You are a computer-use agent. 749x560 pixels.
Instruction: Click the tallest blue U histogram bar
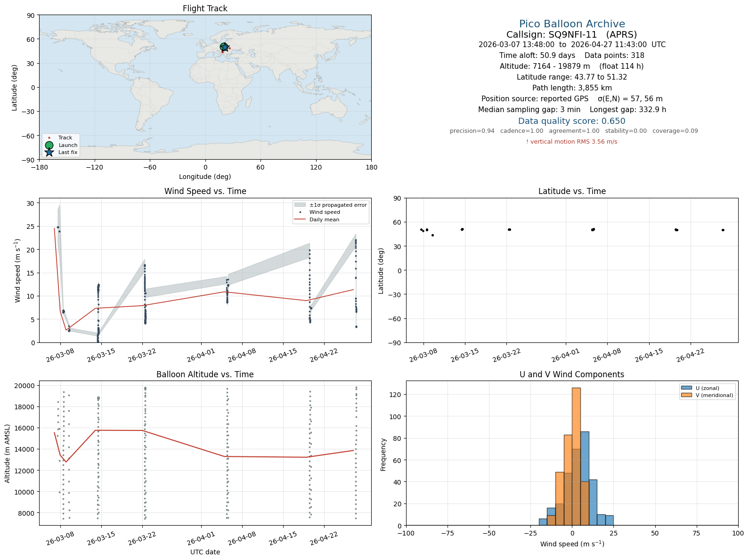click(x=585, y=478)
